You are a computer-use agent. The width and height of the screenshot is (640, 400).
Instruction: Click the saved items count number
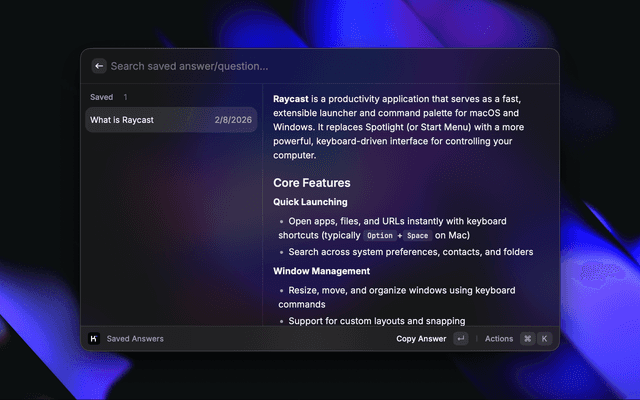pos(125,97)
